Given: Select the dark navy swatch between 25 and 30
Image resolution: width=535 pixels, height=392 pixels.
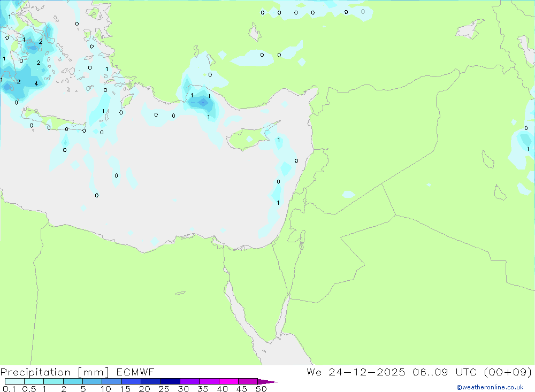Looking at the screenshot, I should (170, 381).
